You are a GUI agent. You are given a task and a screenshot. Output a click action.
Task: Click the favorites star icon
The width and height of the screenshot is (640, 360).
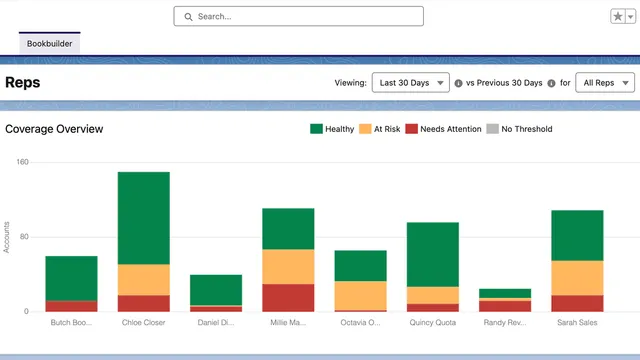tap(618, 17)
